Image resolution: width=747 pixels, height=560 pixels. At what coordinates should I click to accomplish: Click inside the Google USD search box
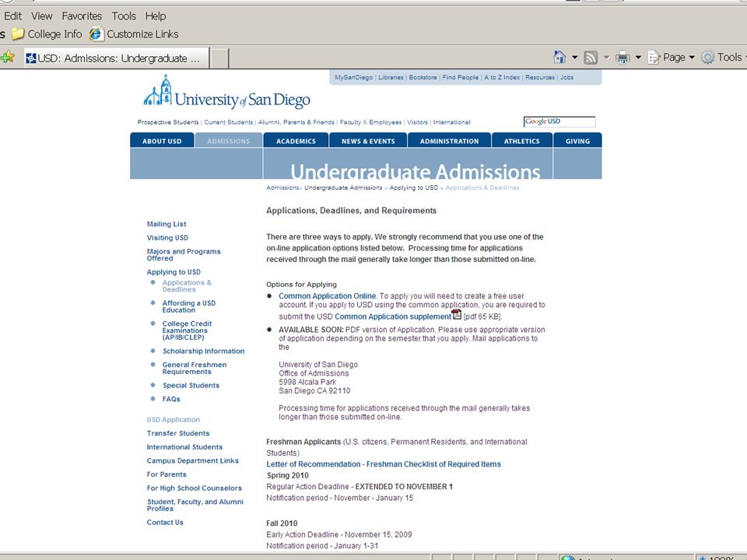pyautogui.click(x=559, y=121)
